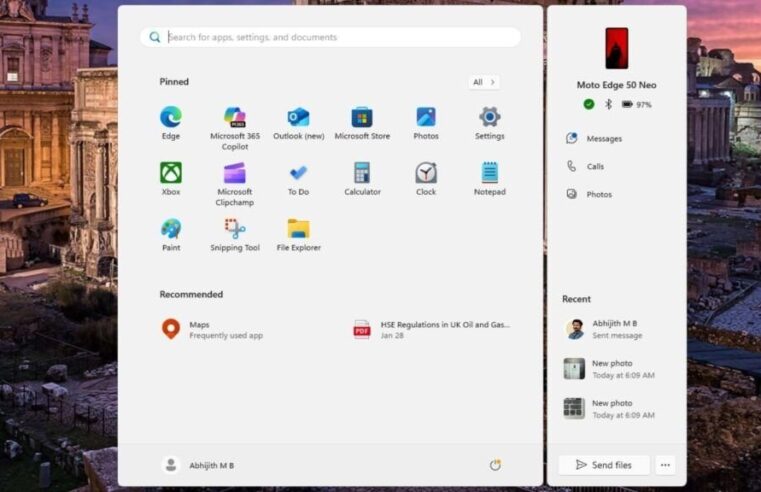The image size is (761, 492).
Task: Click the green connected status icon
Action: pyautogui.click(x=589, y=104)
